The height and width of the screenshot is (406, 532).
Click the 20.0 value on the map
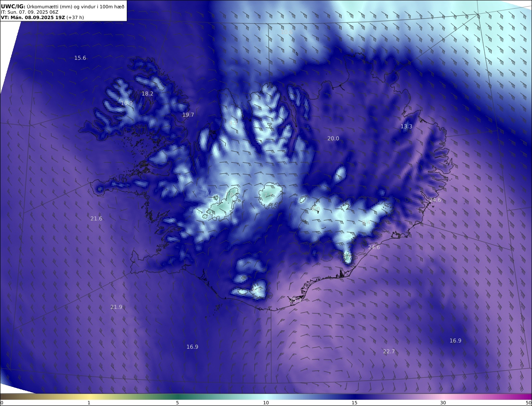pos(333,139)
